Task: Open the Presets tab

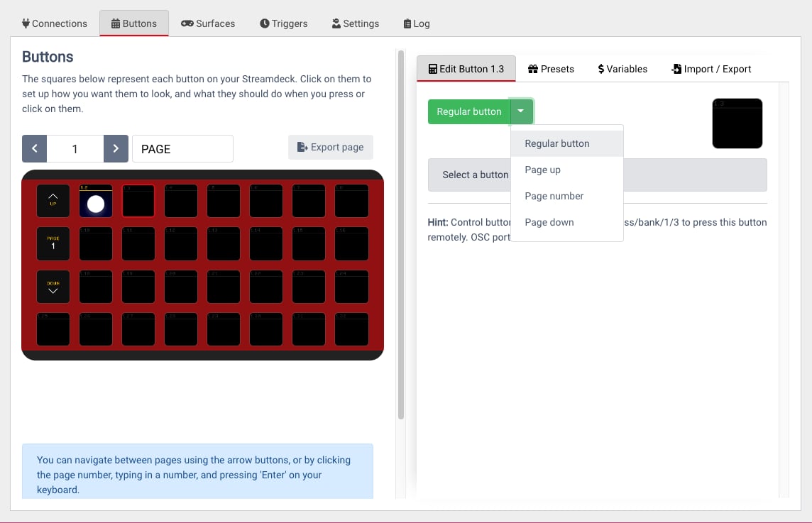Action: click(x=551, y=69)
